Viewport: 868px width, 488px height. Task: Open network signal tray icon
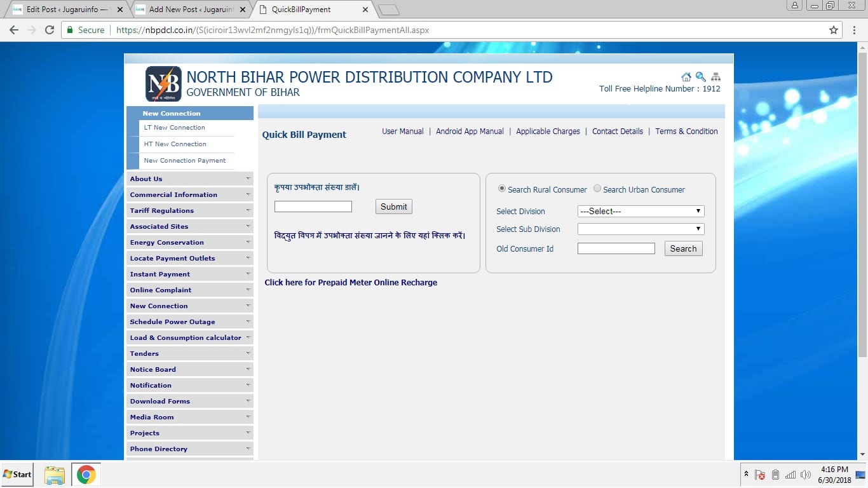(790, 475)
